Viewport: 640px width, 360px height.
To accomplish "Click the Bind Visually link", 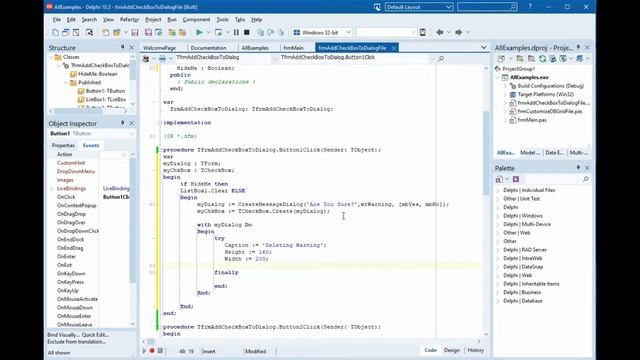I will point(62,335).
